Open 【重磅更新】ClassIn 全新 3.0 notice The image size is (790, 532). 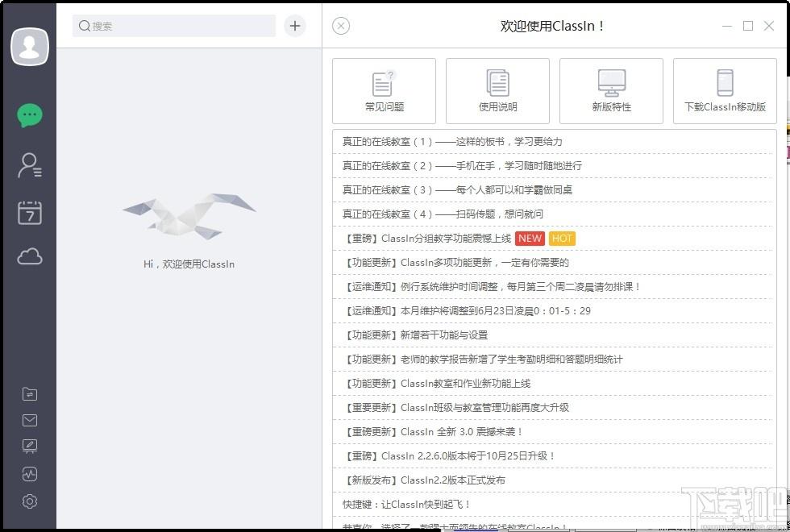pos(554,432)
